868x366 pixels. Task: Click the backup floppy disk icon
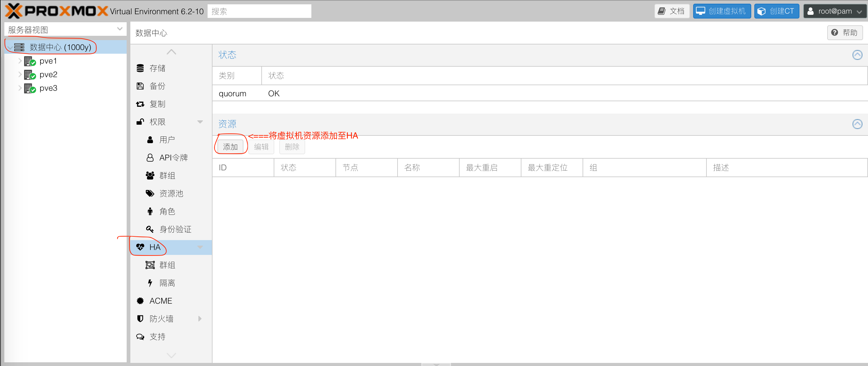click(x=140, y=86)
